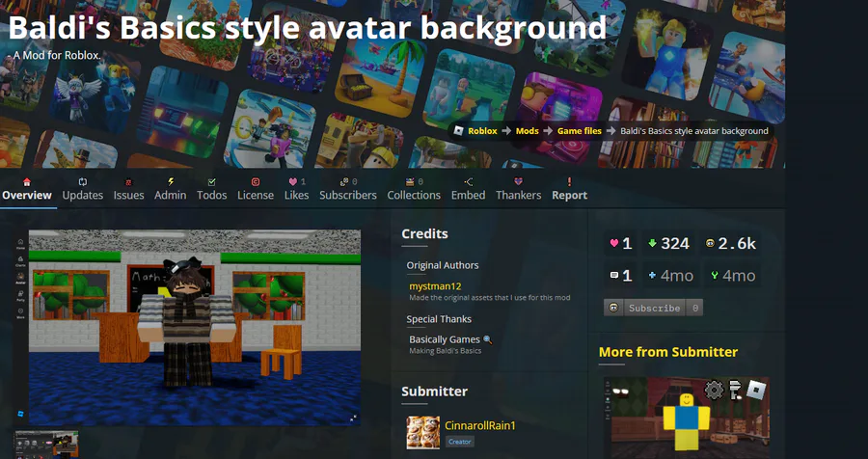
Task: Open CinnarollRain1's profile link
Action: point(480,425)
